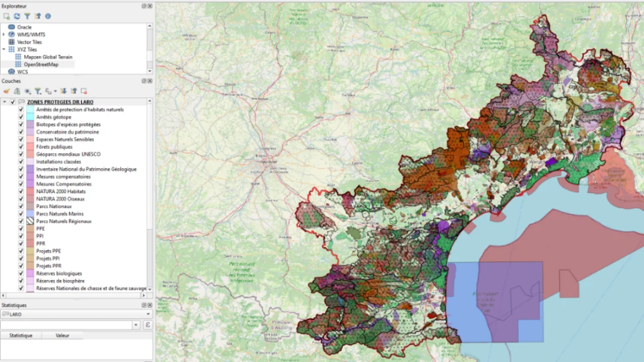This screenshot has width=644, height=362.
Task: Select the Réserves de biosphère layer name
Action: [60, 281]
